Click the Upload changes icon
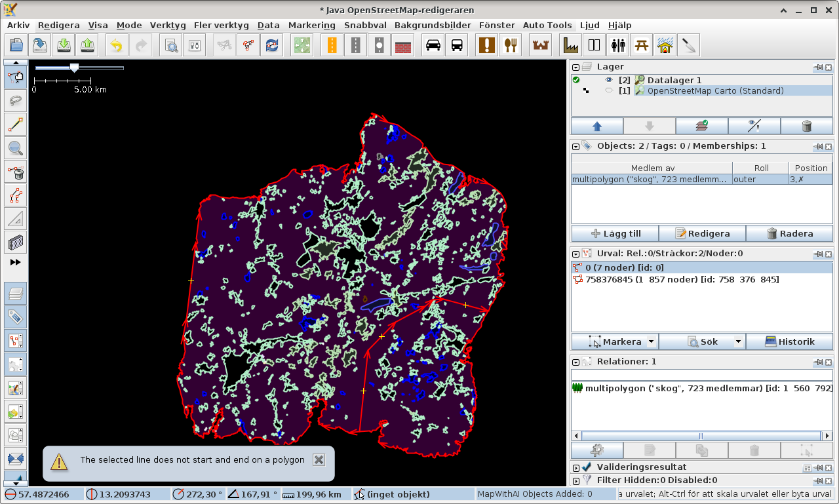 click(x=87, y=45)
